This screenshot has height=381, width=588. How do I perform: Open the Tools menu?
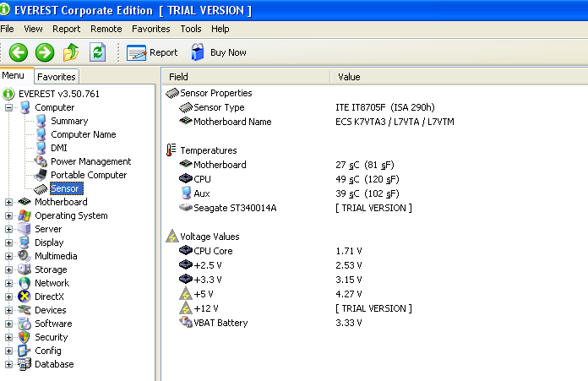click(x=191, y=29)
